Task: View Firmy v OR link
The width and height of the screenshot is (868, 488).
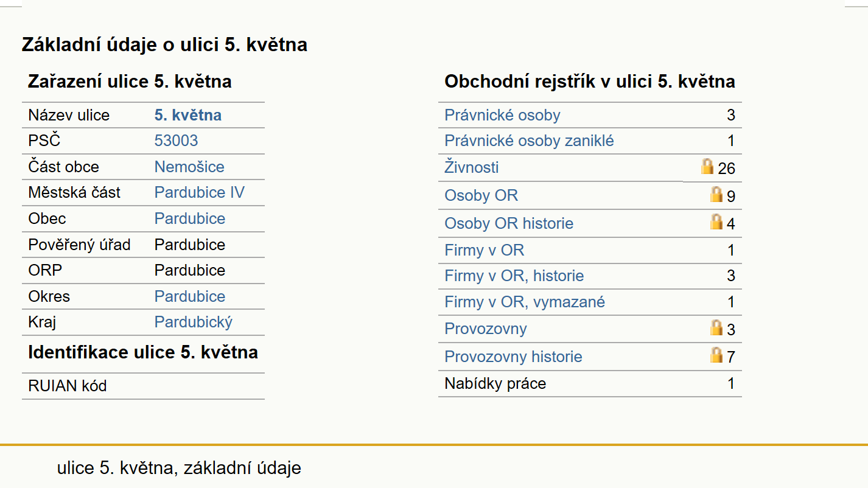Action: click(x=484, y=250)
